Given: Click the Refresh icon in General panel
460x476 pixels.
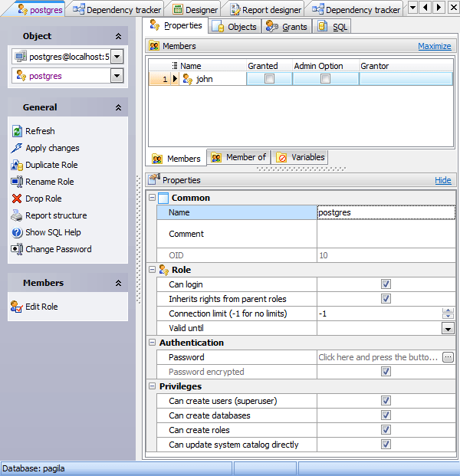Looking at the screenshot, I should click(x=17, y=131).
